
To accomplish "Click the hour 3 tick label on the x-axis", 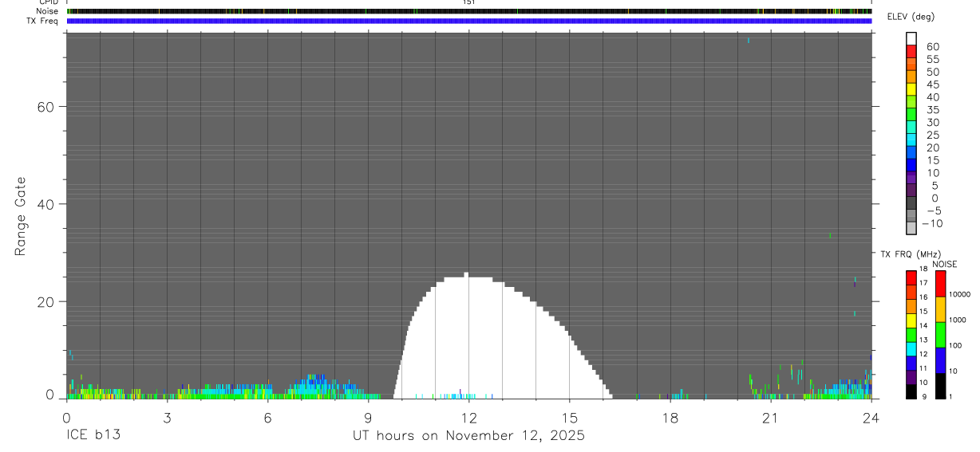I will (167, 417).
